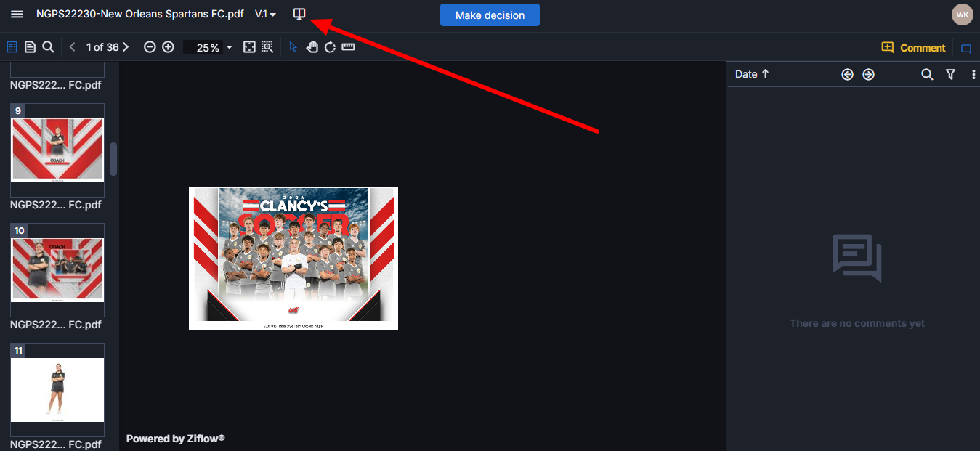Toggle the thumbnails panel icon
Image resolution: width=980 pixels, height=451 pixels.
[12, 47]
